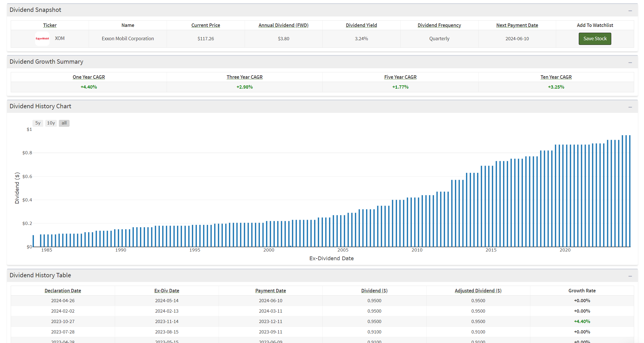Click the ExxonMobil logo icon
644x343 pixels.
coord(42,38)
